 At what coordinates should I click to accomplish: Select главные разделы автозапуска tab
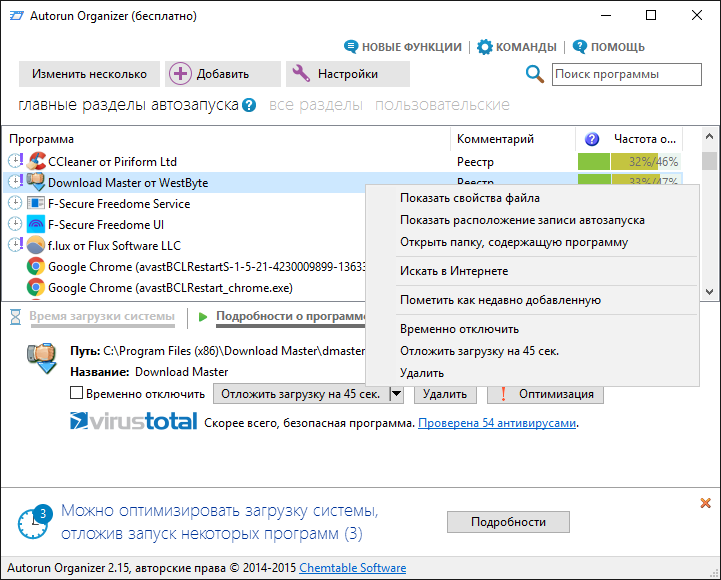click(129, 105)
